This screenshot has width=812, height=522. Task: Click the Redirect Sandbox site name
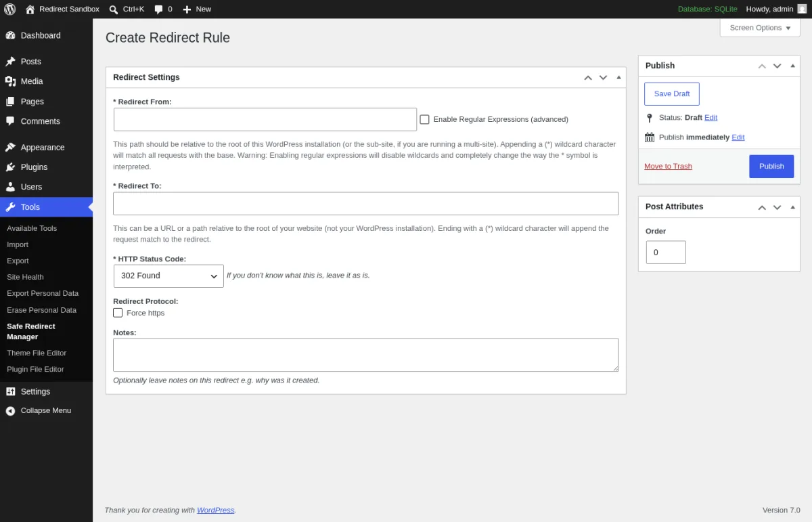[69, 9]
